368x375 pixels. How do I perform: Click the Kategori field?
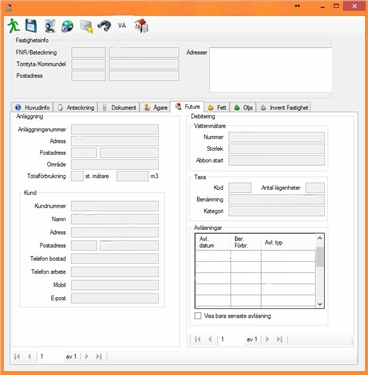(276, 211)
